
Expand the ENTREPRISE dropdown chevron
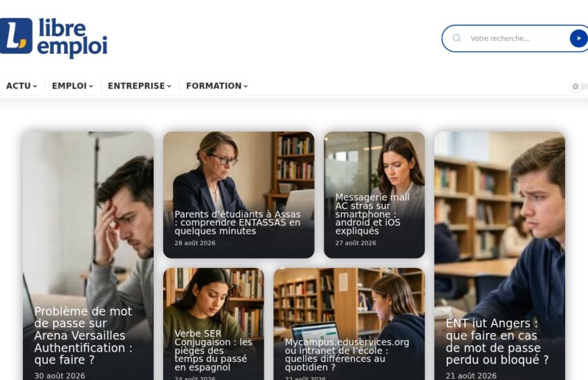[169, 86]
